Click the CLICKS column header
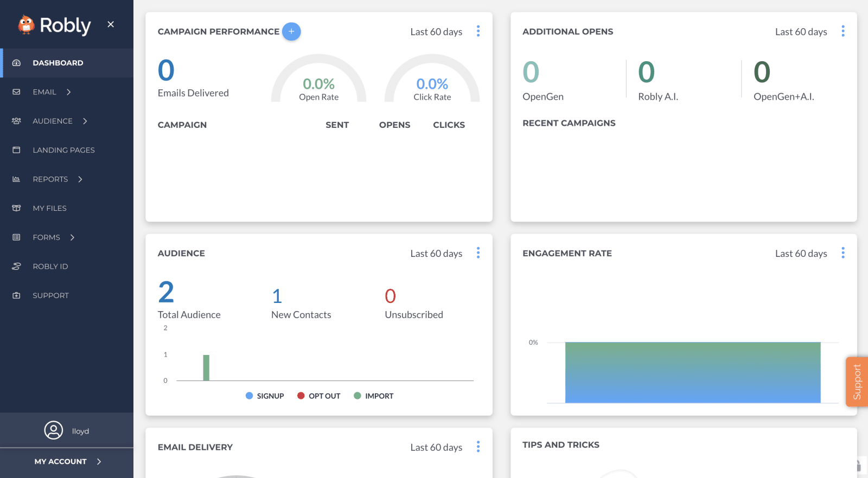 pyautogui.click(x=449, y=125)
